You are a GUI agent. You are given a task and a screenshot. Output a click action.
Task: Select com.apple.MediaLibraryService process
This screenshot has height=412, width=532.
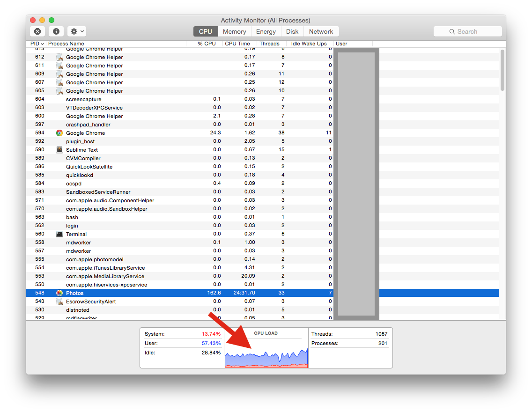262,276
